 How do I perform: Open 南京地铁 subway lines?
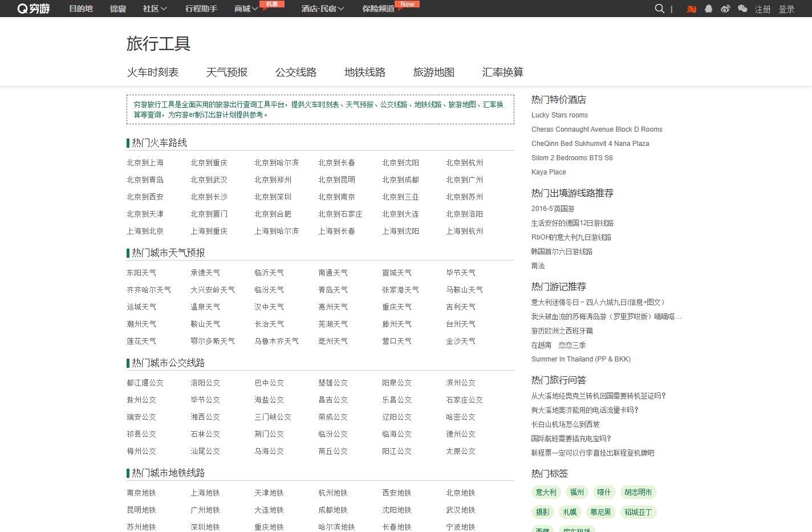point(141,493)
